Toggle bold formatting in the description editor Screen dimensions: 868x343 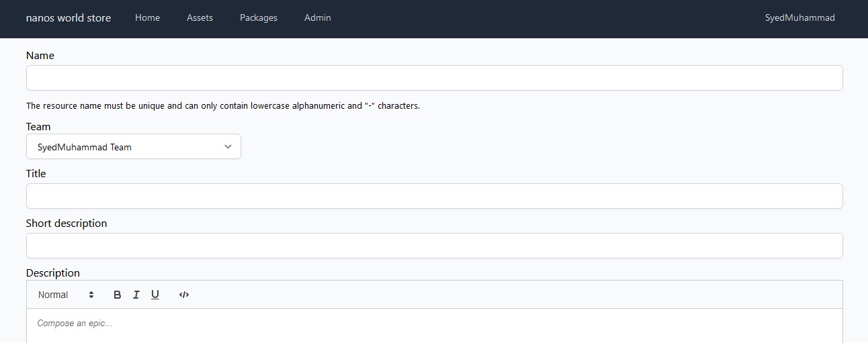coord(117,295)
